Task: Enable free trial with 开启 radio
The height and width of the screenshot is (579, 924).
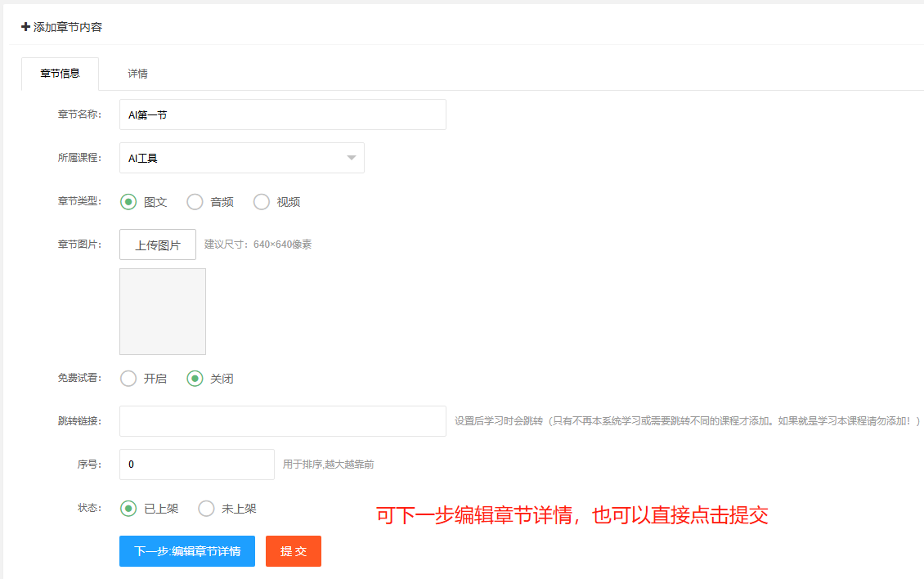Action: coord(129,379)
